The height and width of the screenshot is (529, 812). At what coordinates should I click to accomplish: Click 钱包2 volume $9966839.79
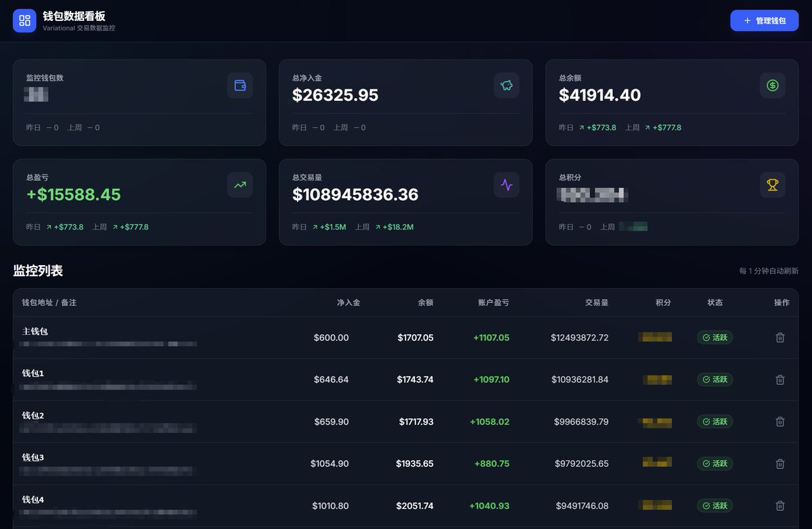[581, 421]
